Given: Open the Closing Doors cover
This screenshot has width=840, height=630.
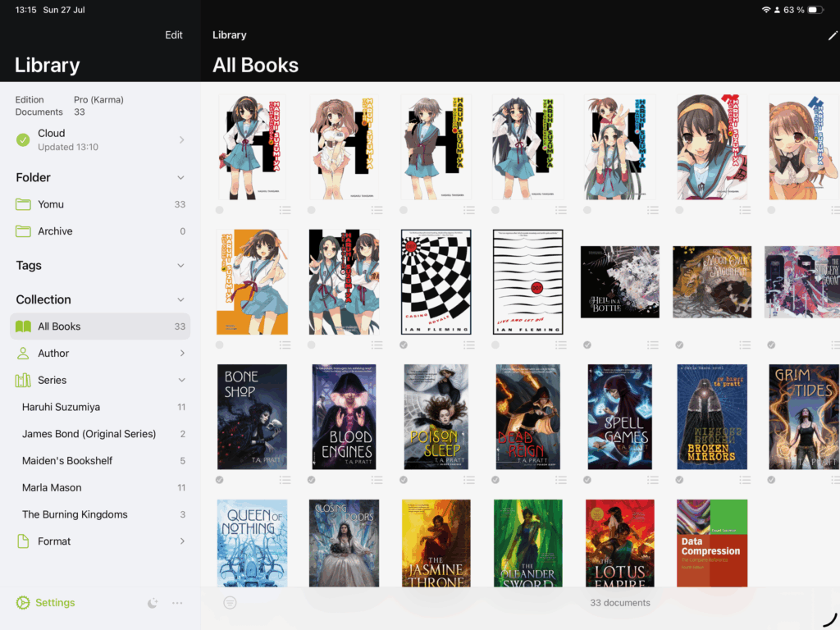Looking at the screenshot, I should [344, 543].
